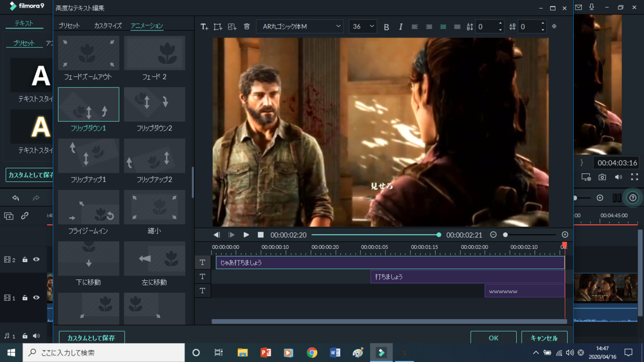Click the character spacing input field
The width and height of the screenshot is (644, 362).
[x=529, y=26]
